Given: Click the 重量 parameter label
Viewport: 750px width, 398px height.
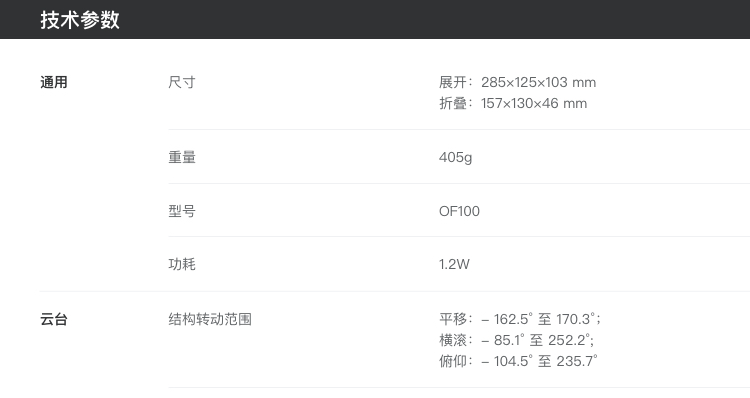Looking at the screenshot, I should [x=182, y=157].
